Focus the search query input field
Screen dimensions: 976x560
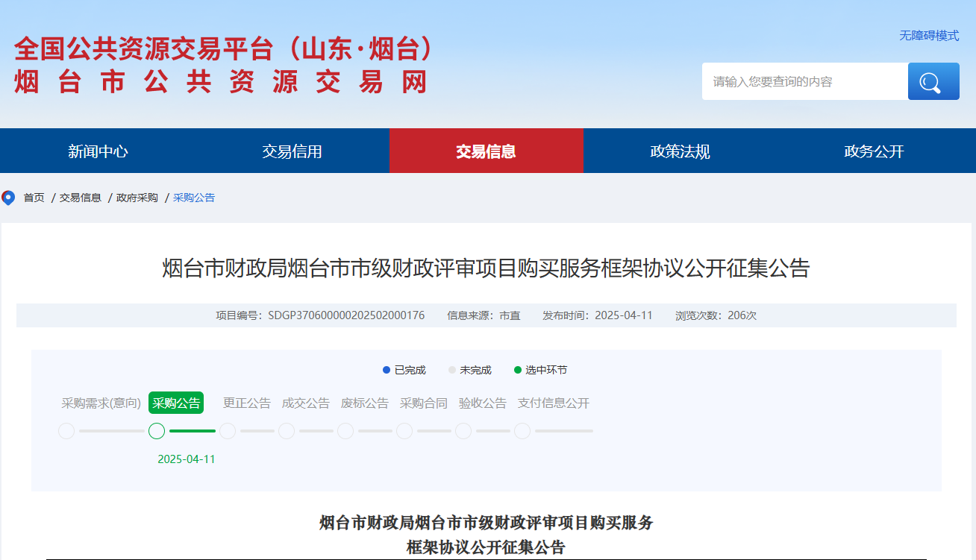pyautogui.click(x=804, y=81)
